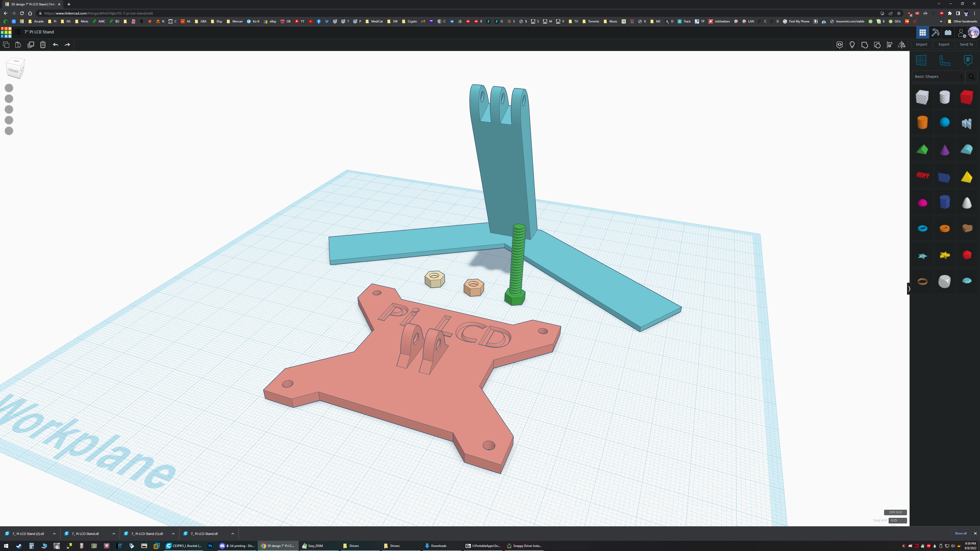Select the Ruler tool
Screen dimensions: 980x551
click(x=945, y=60)
